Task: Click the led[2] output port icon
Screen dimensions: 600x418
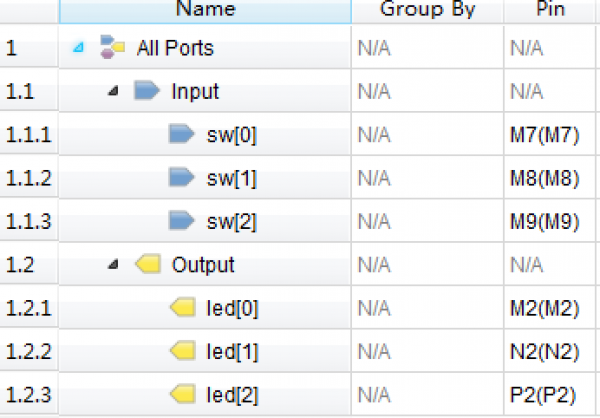Action: (x=183, y=394)
